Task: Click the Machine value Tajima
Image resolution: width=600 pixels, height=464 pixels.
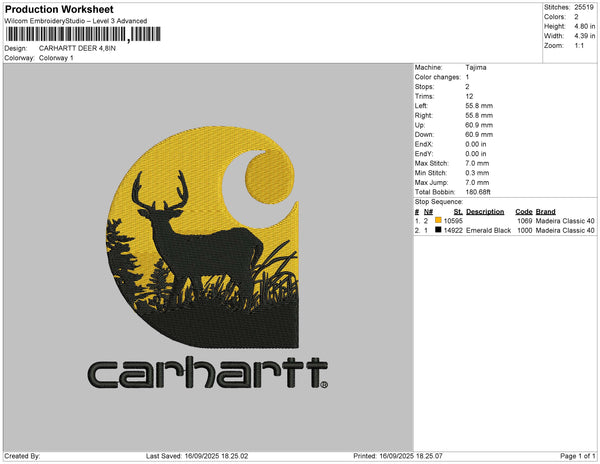Action: [x=476, y=67]
